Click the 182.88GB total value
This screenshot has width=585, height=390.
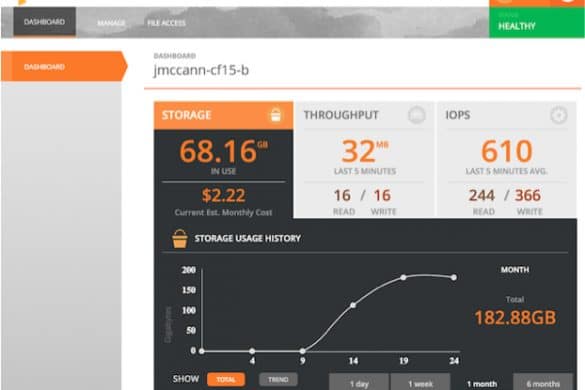(x=515, y=318)
